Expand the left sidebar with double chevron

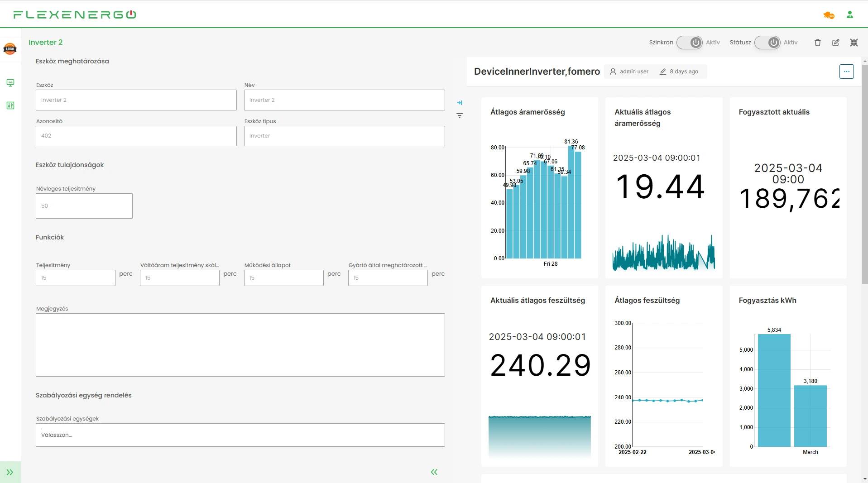click(x=10, y=472)
